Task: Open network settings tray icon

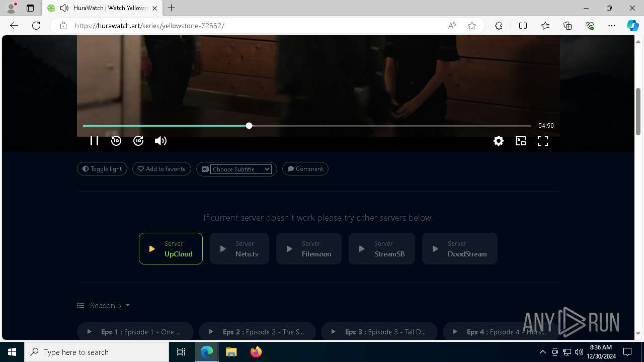Action: pyautogui.click(x=567, y=352)
